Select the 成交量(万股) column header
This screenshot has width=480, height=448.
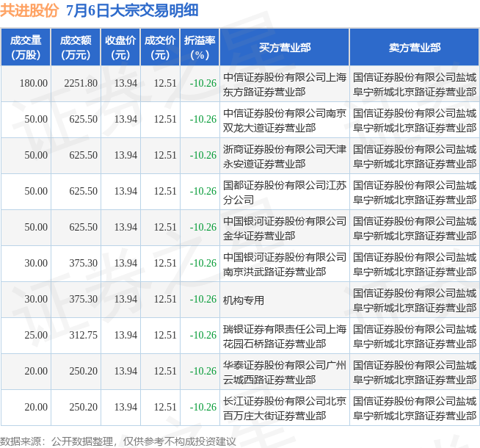click(26, 48)
